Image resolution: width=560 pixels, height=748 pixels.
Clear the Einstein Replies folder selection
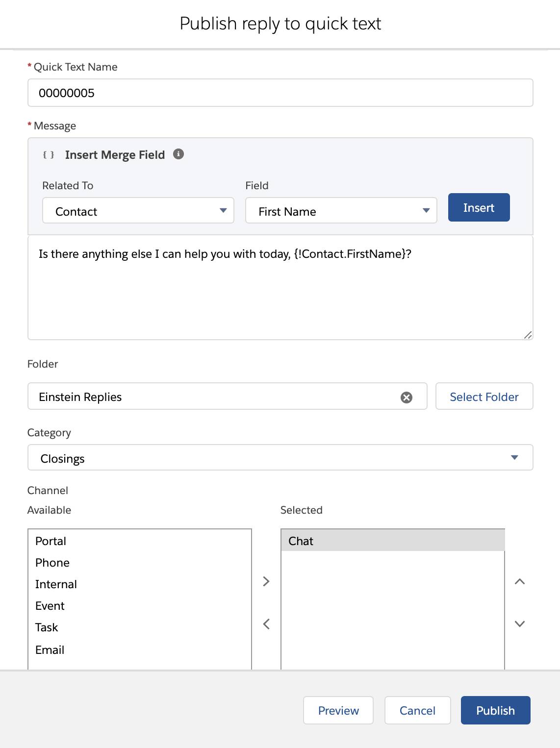pyautogui.click(x=407, y=397)
